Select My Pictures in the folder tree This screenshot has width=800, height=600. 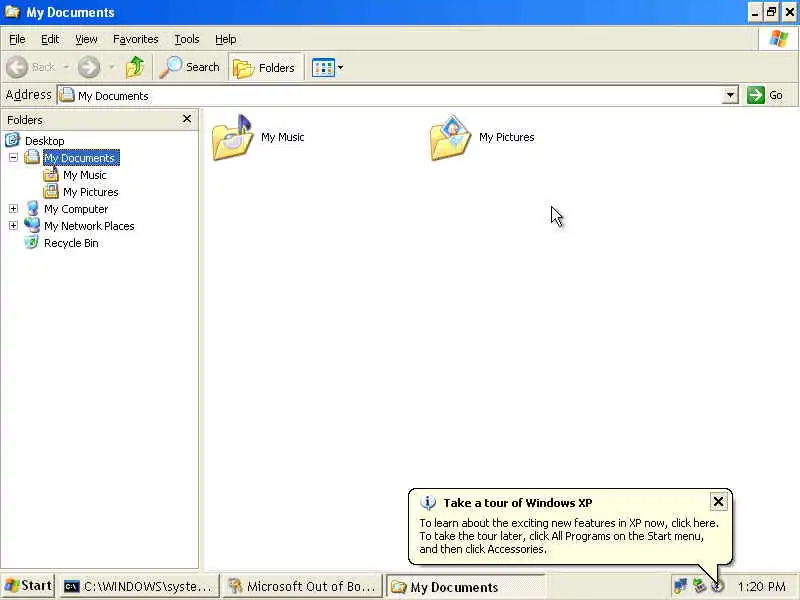click(91, 192)
